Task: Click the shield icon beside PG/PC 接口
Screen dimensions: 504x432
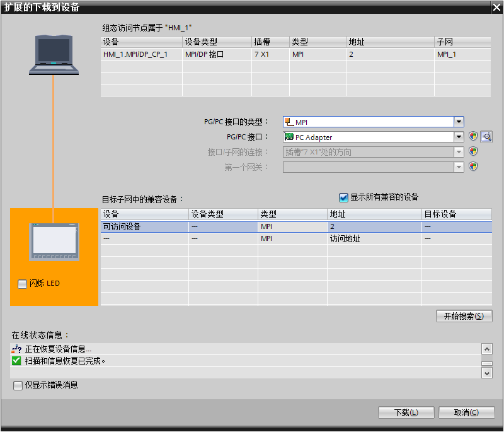Action: click(473, 136)
